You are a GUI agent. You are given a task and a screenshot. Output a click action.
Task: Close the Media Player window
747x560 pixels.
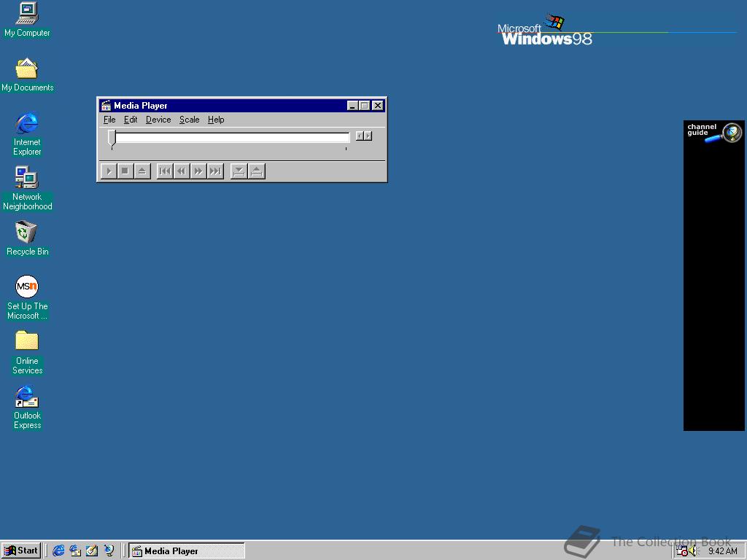pyautogui.click(x=378, y=106)
